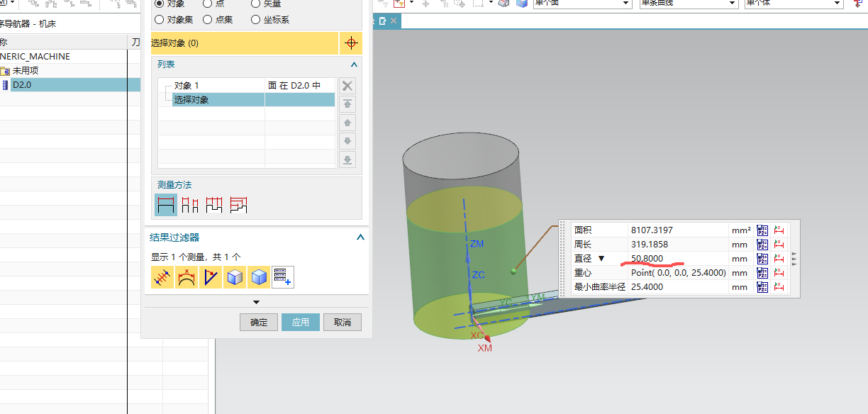Click the 应用 button
This screenshot has width=868, height=414.
(x=301, y=323)
